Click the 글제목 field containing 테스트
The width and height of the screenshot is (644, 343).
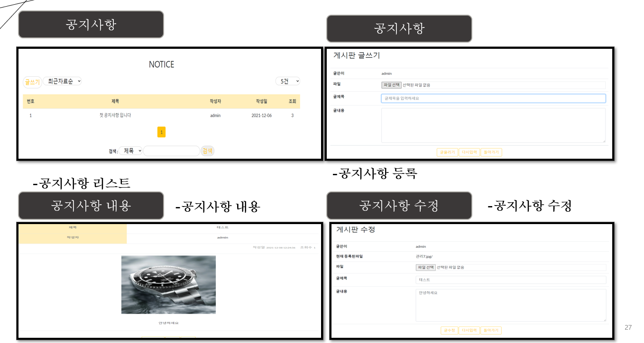[511, 280]
